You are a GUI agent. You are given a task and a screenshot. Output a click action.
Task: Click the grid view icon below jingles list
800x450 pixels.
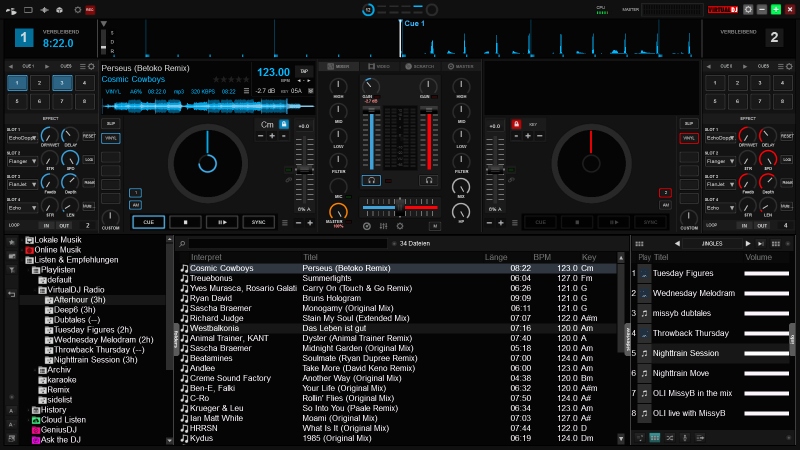[x=655, y=438]
